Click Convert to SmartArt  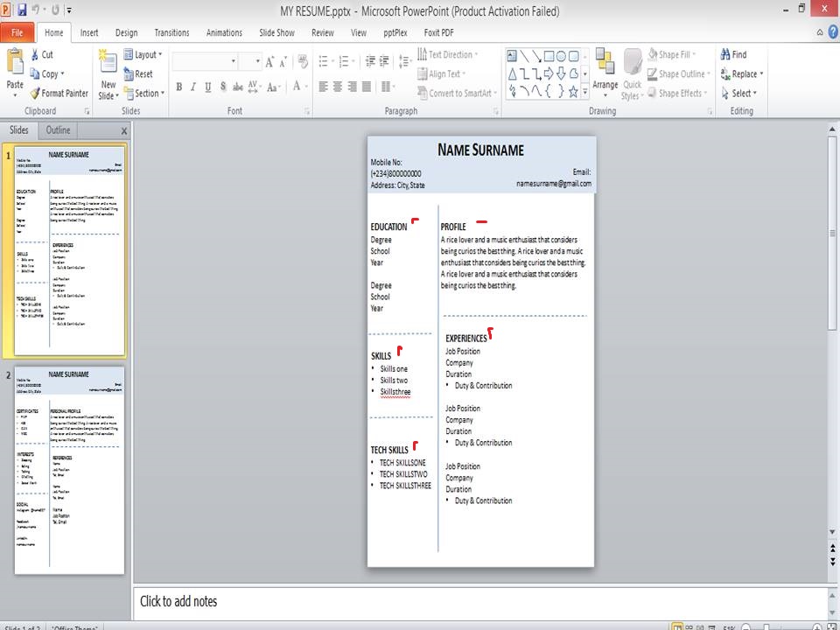[456, 93]
